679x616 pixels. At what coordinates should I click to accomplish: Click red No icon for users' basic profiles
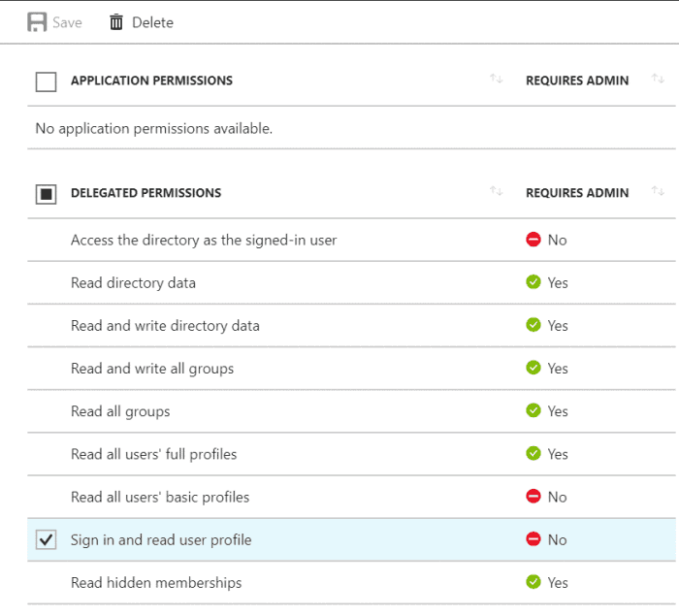533,497
